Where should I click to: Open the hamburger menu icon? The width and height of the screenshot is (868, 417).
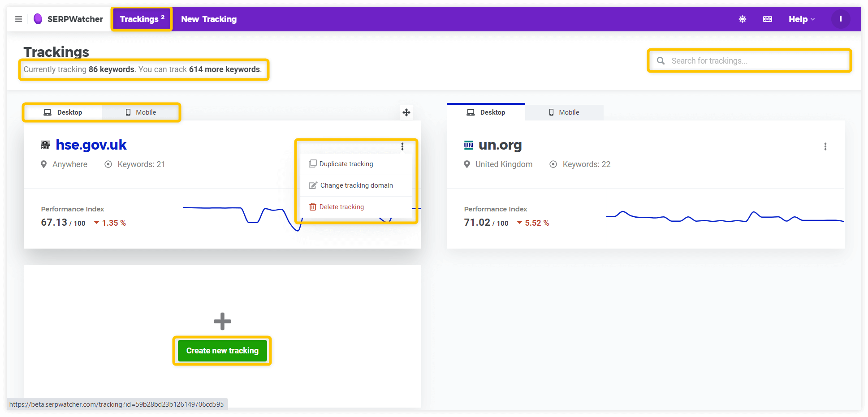(18, 19)
